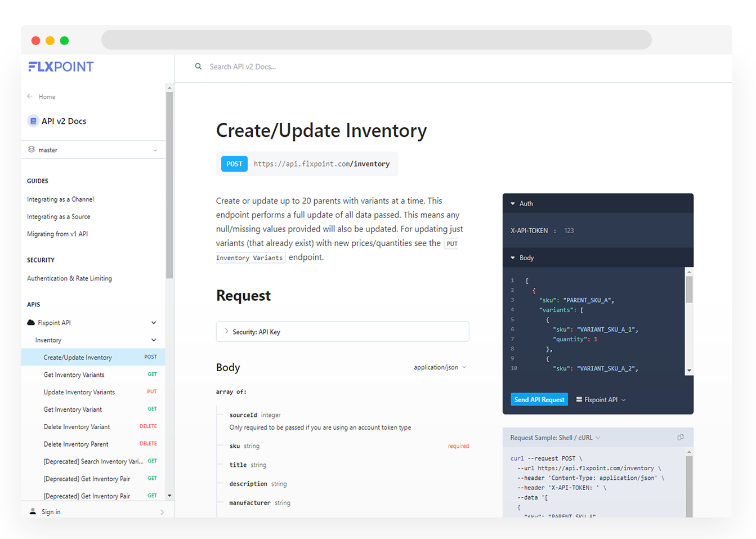Click the POST method badge
The width and height of the screenshot is (756, 539).
(x=234, y=164)
